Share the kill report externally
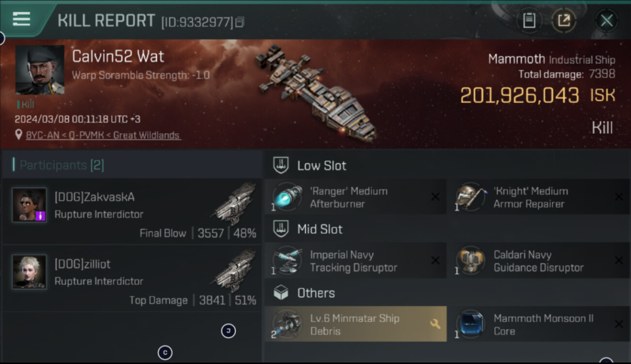 [564, 20]
